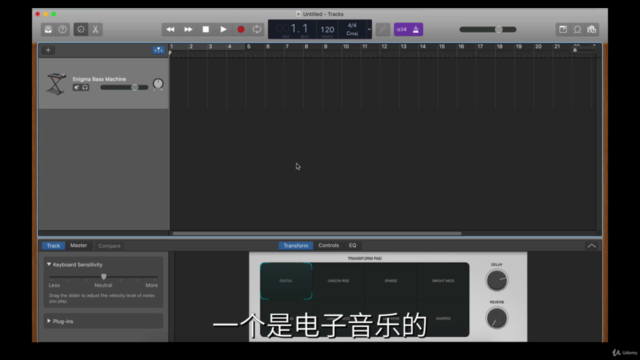This screenshot has height=360, width=640.
Task: Click bar 13 on the timeline ruler
Action: [x=403, y=47]
